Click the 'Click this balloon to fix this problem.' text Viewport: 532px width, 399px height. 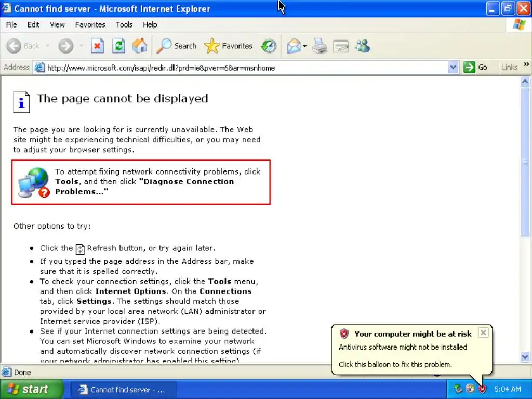pos(395,364)
